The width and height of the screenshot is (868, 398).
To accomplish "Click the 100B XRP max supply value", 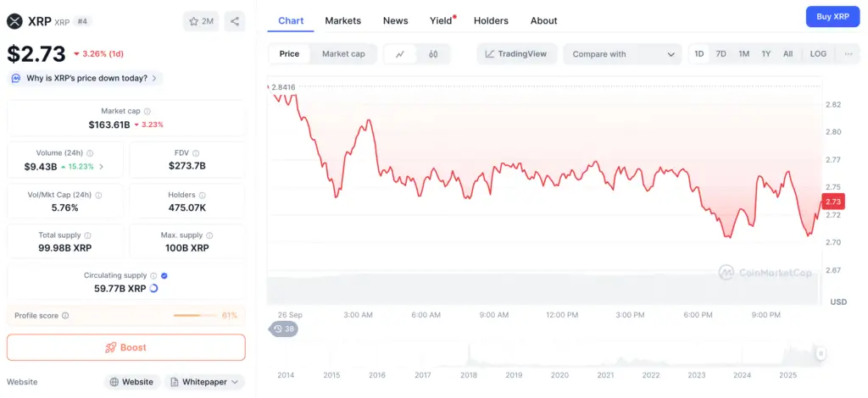I will coord(187,248).
